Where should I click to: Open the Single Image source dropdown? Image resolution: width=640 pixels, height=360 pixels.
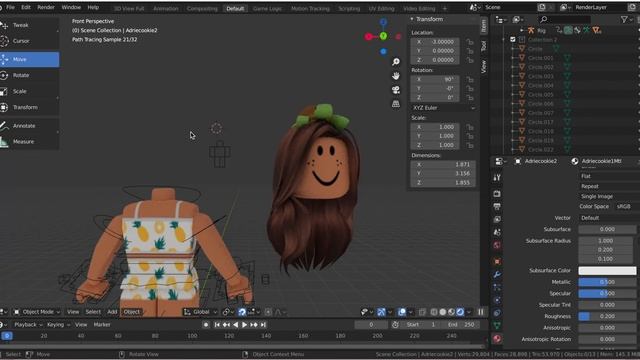point(609,196)
